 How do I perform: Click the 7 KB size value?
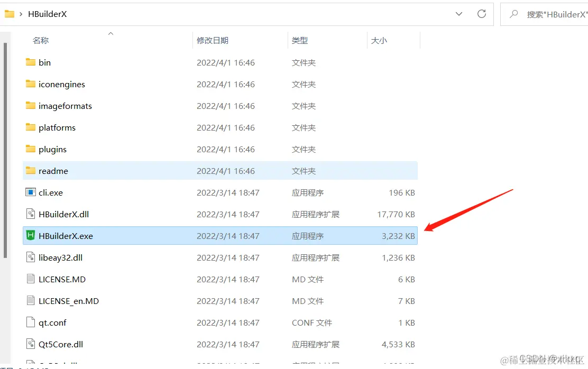[x=407, y=301]
